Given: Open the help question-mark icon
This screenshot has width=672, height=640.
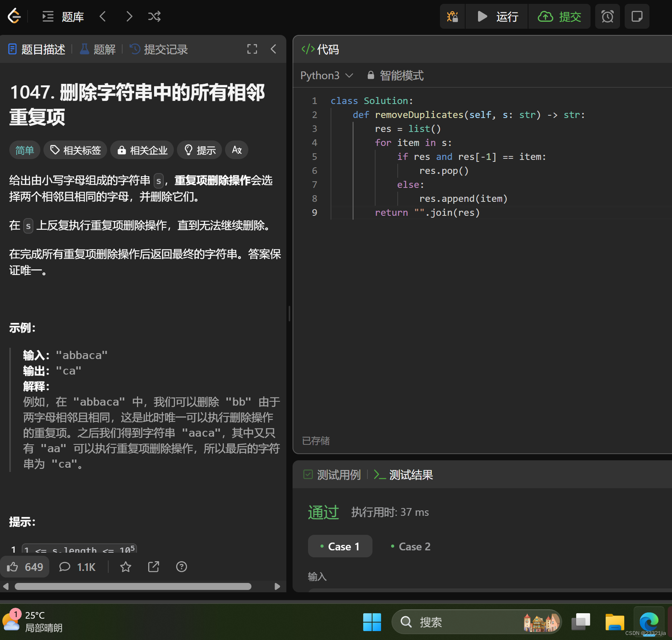Looking at the screenshot, I should click(x=181, y=567).
